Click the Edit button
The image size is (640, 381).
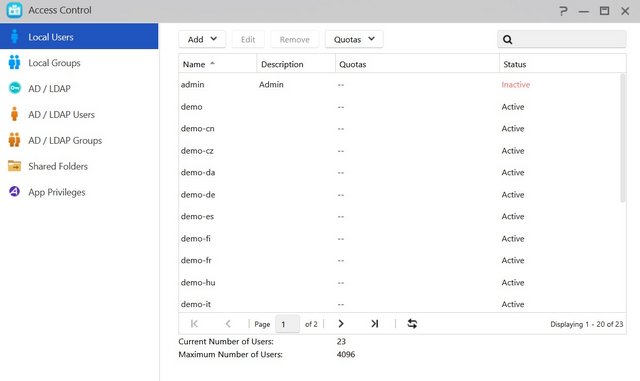click(248, 39)
